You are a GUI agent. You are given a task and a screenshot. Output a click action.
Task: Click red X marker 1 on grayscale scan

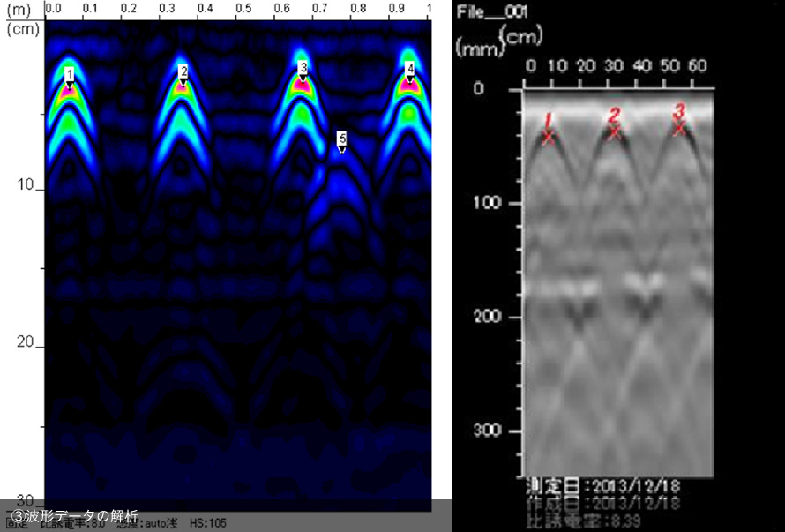pyautogui.click(x=548, y=137)
